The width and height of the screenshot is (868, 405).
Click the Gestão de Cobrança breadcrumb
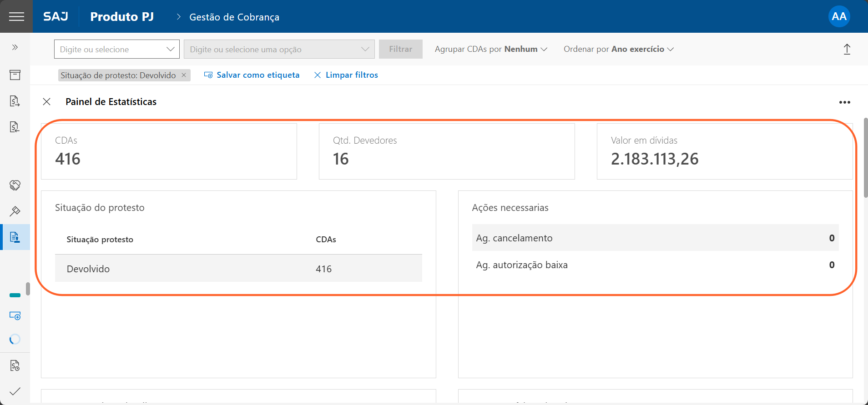pos(234,17)
